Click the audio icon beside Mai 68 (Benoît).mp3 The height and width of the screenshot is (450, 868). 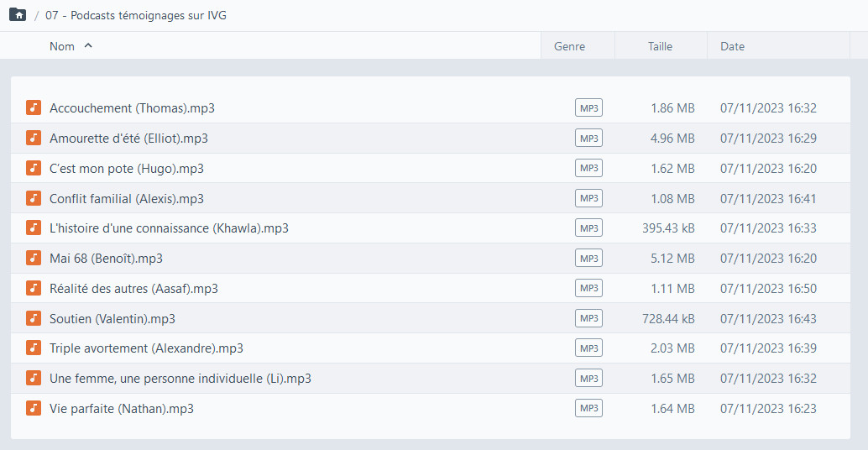pos(34,258)
